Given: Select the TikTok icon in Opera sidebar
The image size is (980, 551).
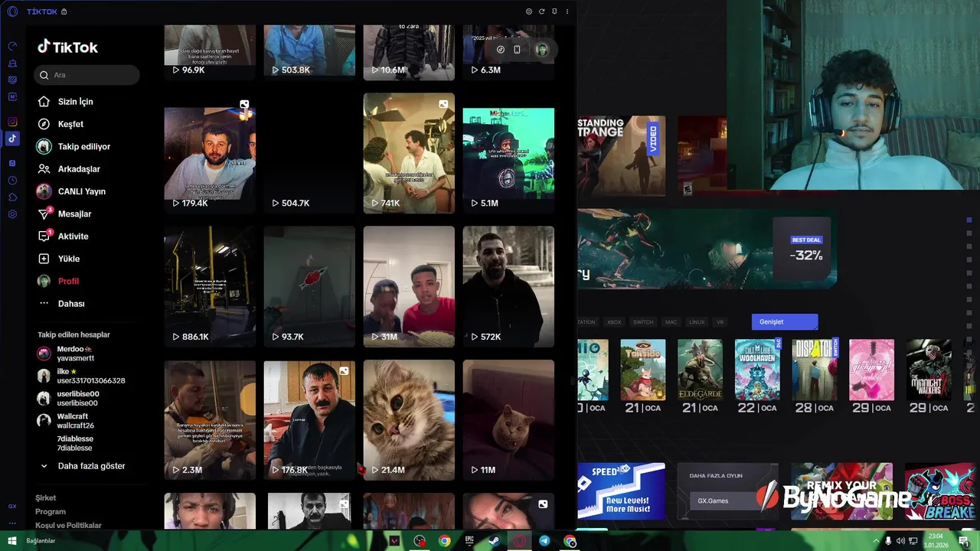Looking at the screenshot, I should pyautogui.click(x=12, y=139).
